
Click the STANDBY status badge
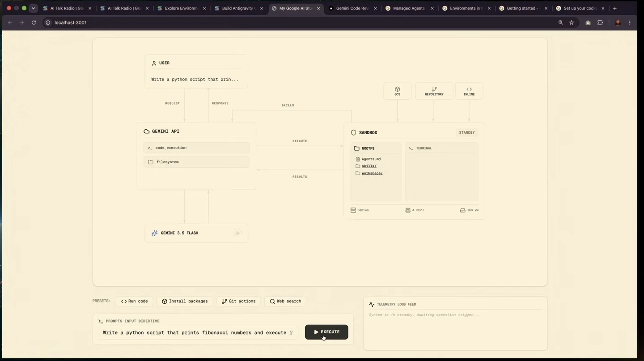[x=466, y=132]
